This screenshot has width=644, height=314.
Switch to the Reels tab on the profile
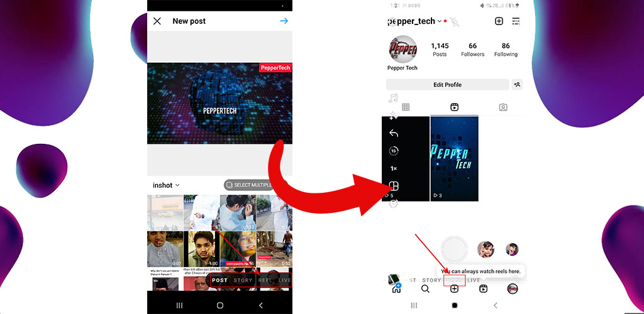tap(454, 107)
